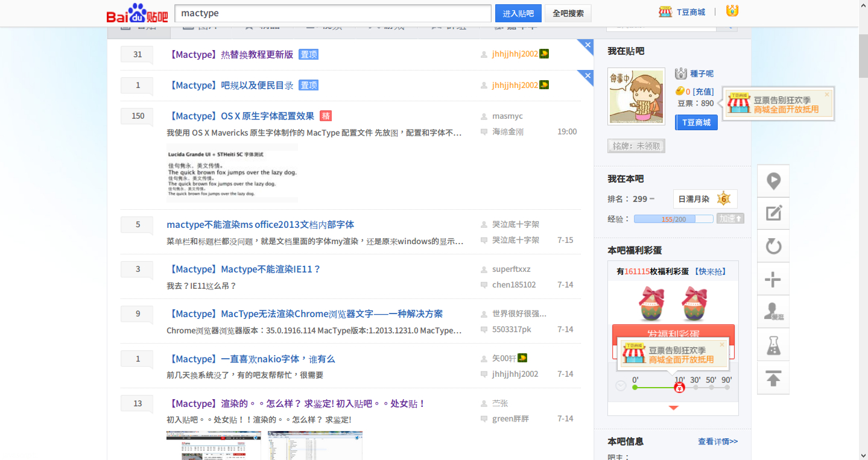The width and height of the screenshot is (868, 460).
Task: Open the post mactype不能渲染ms office2013文档内部字体
Action: click(261, 224)
